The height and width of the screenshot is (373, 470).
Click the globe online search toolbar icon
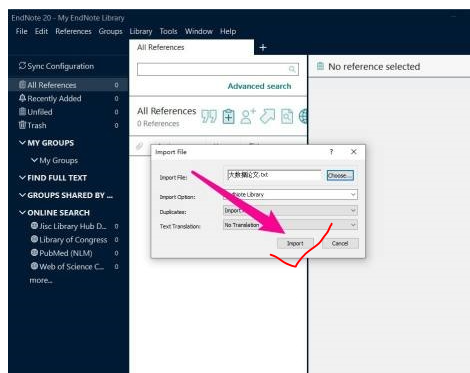[x=303, y=117]
